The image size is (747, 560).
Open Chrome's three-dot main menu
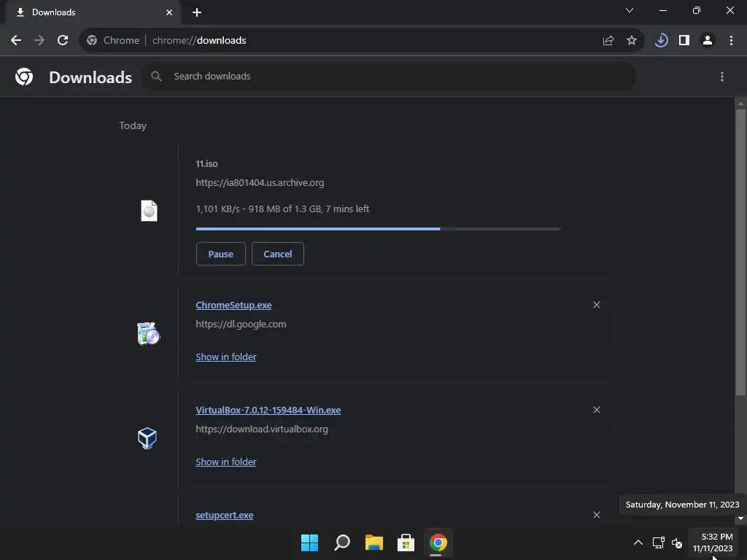coord(731,41)
